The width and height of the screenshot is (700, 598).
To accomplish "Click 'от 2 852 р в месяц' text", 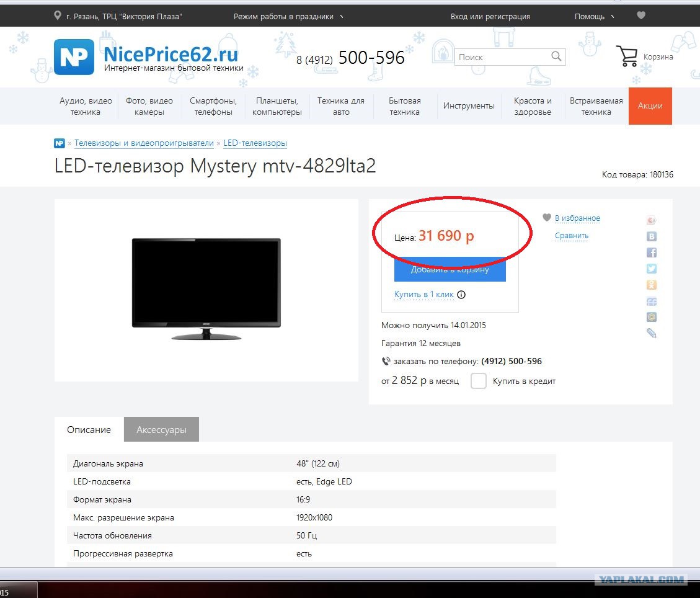I will 420,380.
